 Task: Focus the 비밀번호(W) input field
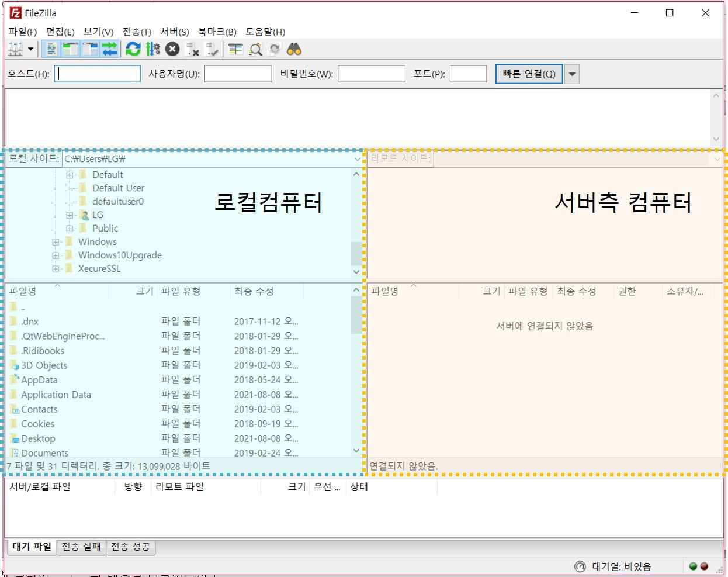coord(372,74)
